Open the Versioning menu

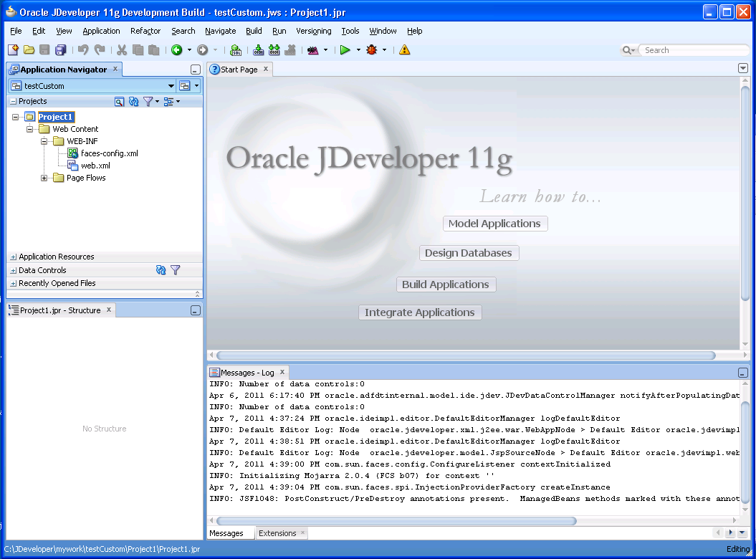(313, 31)
